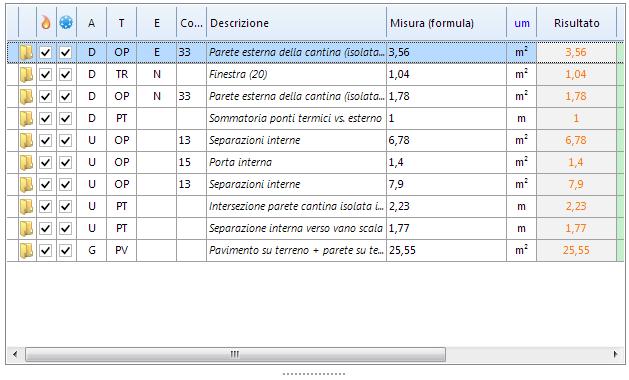Click the horizontal scrollbar left arrow
Screen dimensions: 629x380
15,354
